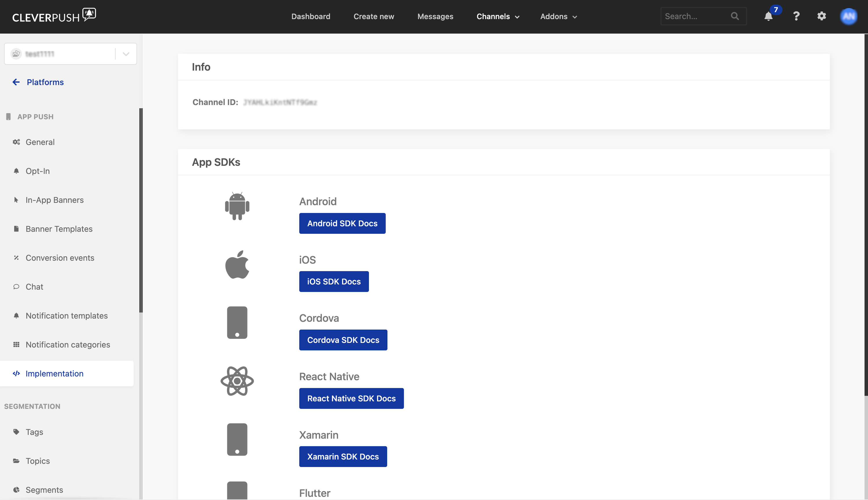Click the React Native heading text
This screenshot has width=868, height=500.
click(329, 376)
